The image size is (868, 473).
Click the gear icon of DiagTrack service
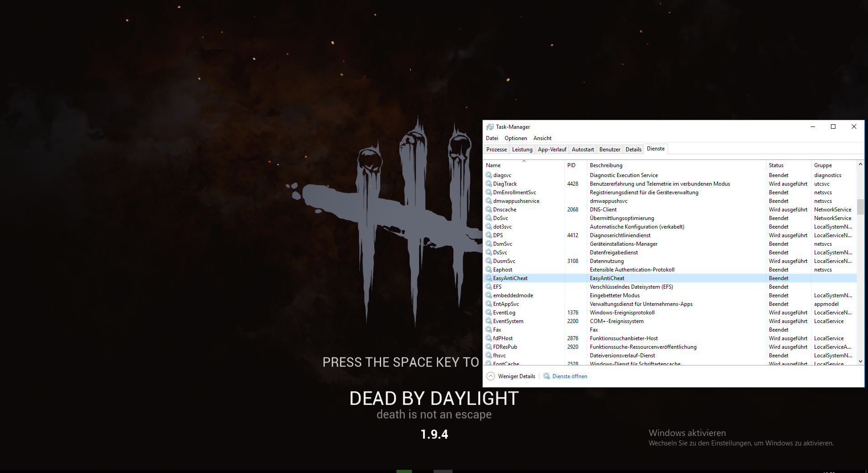click(x=489, y=183)
